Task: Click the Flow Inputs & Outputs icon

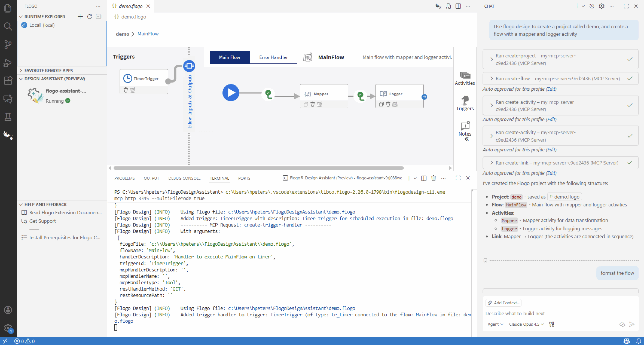Action: pyautogui.click(x=189, y=66)
